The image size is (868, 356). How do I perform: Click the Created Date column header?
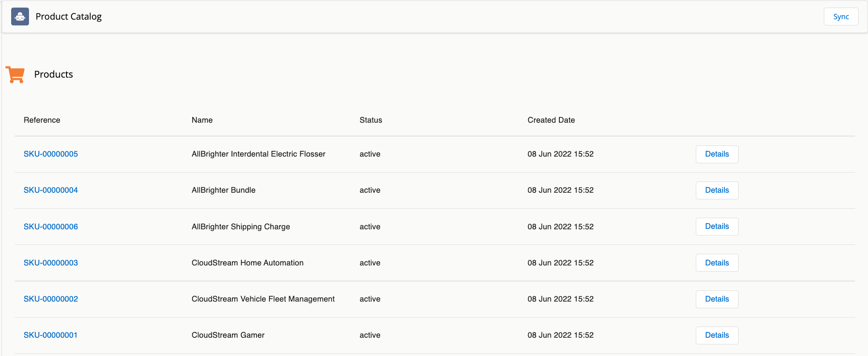(551, 120)
